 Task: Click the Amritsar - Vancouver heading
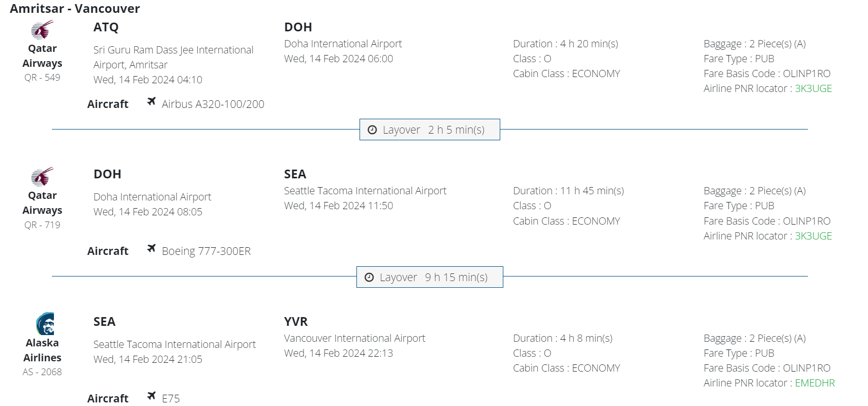click(x=75, y=9)
